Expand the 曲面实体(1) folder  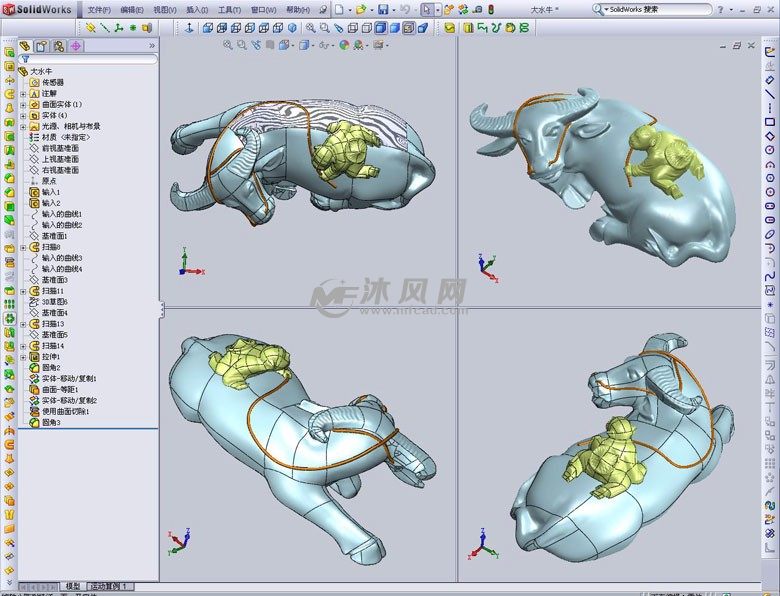23,104
